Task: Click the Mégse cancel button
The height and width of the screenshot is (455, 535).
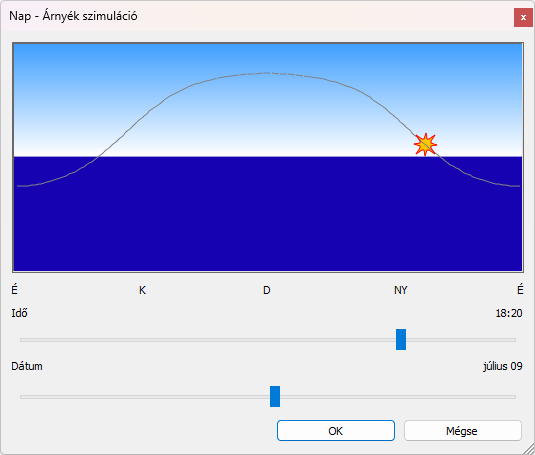Action: point(463,431)
